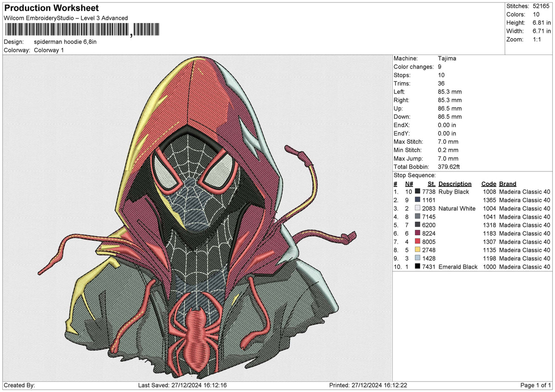Click the 'Natural White' description

[x=457, y=208]
